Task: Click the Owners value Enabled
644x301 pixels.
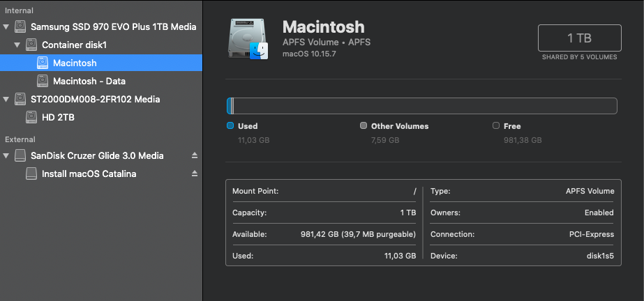Action: coord(599,213)
